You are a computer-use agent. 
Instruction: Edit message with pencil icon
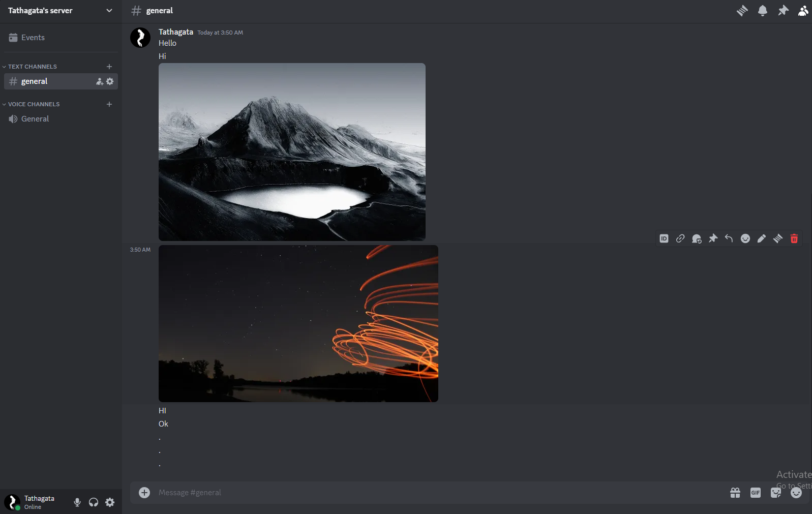tap(762, 238)
